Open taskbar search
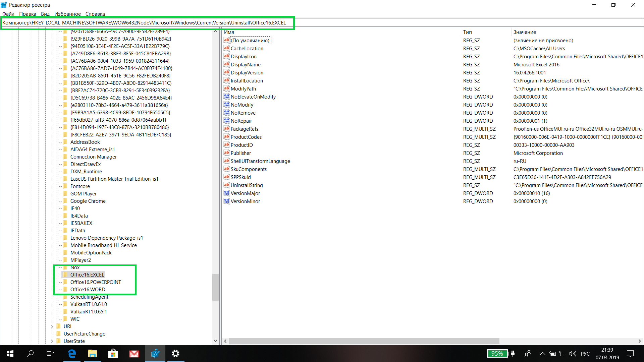This screenshot has width=644, height=362. (30, 353)
